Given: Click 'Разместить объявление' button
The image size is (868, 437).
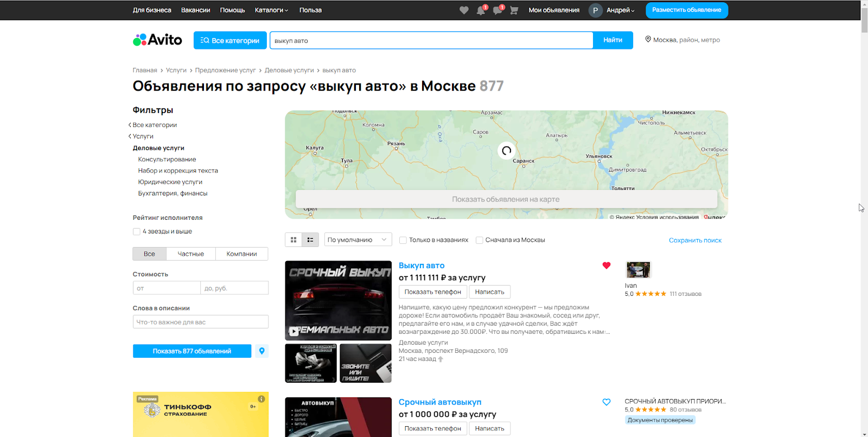Looking at the screenshot, I should pos(687,10).
